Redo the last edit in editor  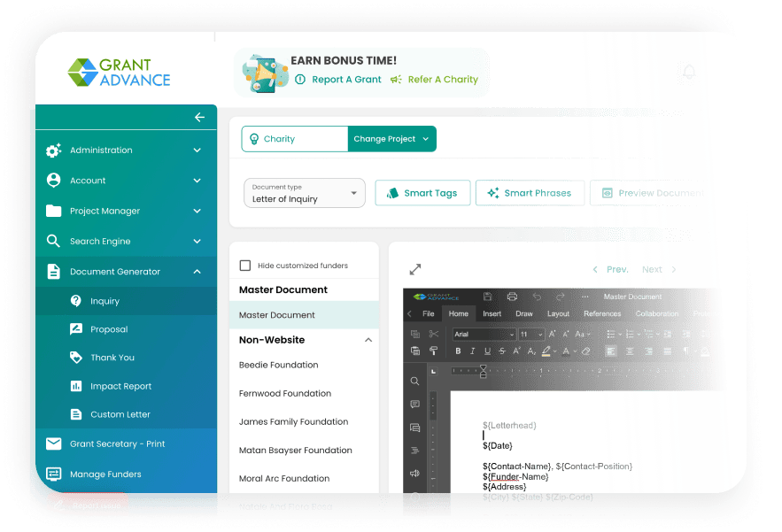point(560,297)
